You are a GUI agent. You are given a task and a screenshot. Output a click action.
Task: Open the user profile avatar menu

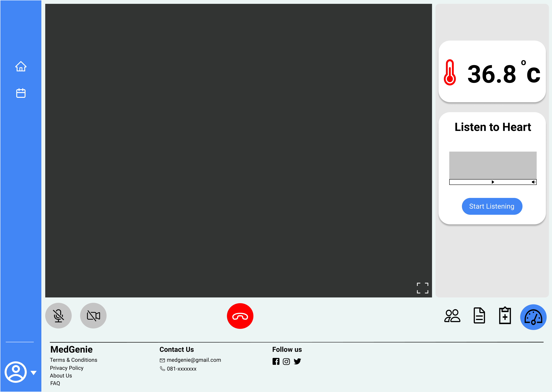pos(16,372)
